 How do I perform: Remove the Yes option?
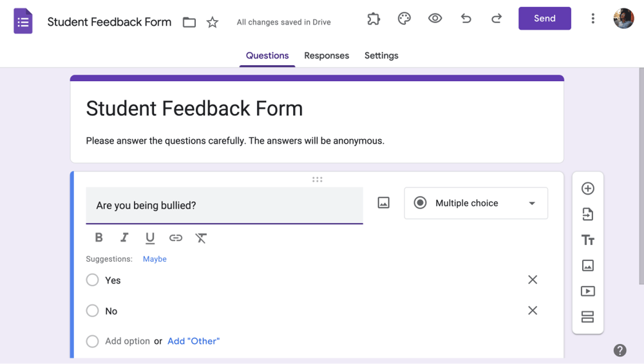point(533,280)
